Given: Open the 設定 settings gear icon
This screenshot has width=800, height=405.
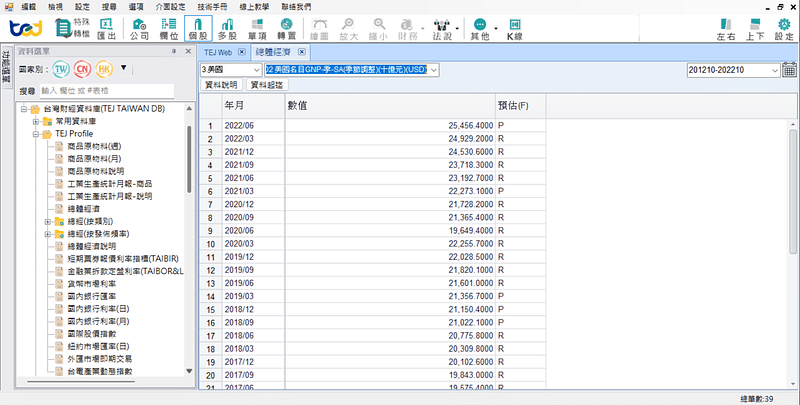Looking at the screenshot, I should coord(783,31).
